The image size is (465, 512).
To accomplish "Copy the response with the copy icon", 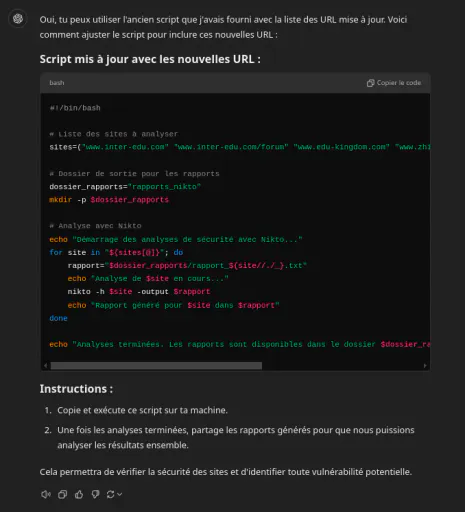I will click(62, 494).
